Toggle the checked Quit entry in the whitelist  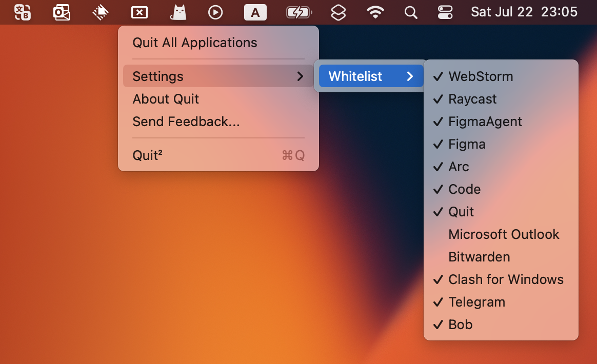(501, 212)
